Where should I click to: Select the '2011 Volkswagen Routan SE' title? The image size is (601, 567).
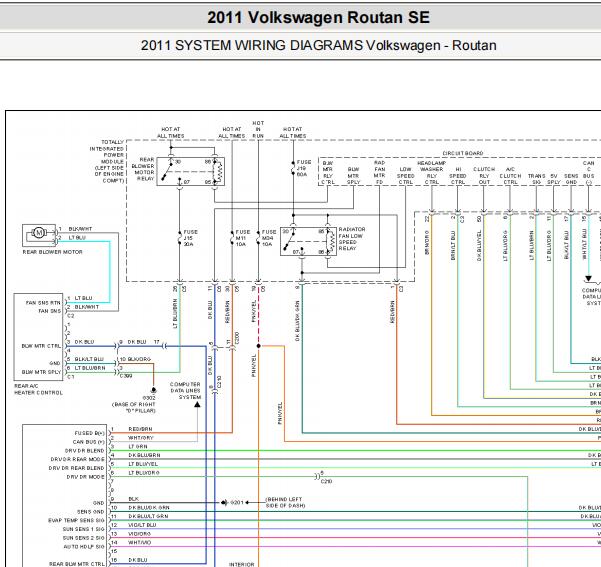coord(319,17)
